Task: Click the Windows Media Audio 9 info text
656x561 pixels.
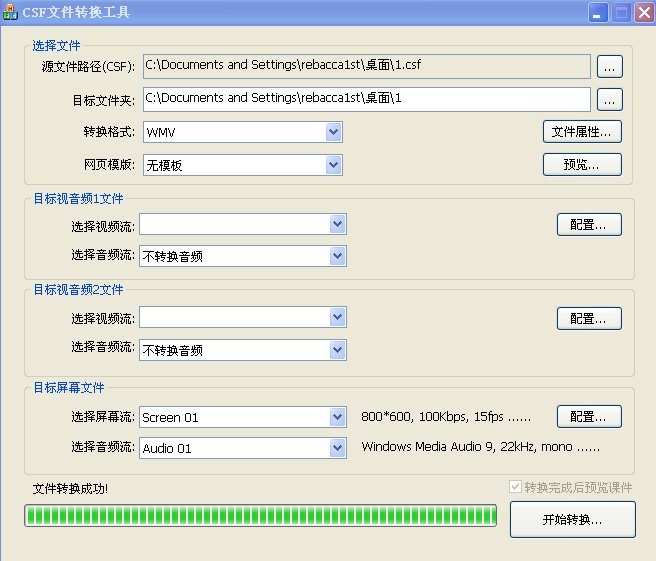Action: tap(481, 447)
